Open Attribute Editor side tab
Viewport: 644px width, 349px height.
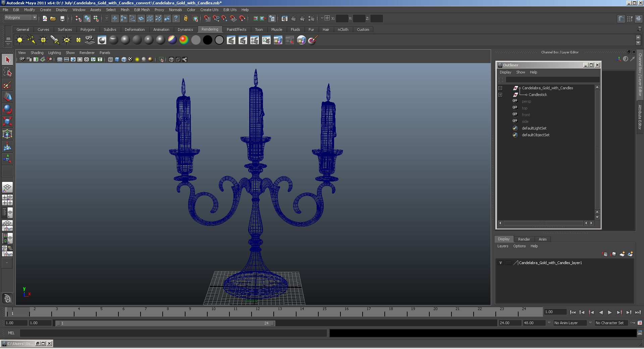(x=640, y=117)
